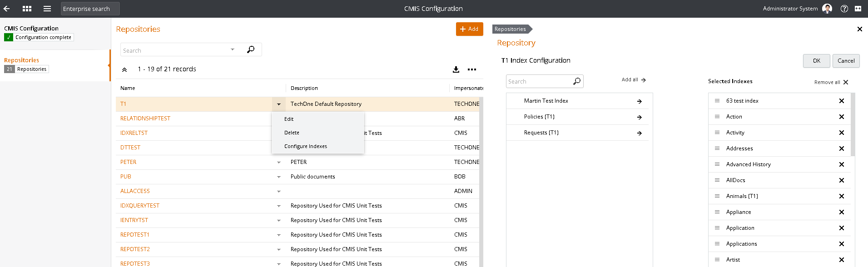Open the hamburger navigation menu
868x267 pixels.
pos(47,9)
